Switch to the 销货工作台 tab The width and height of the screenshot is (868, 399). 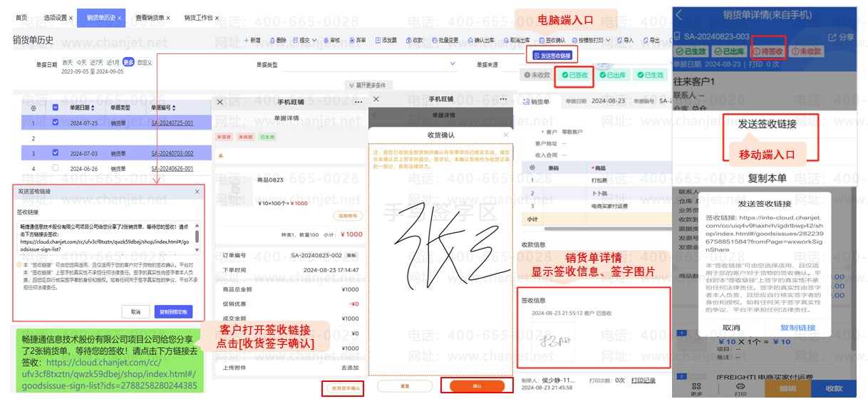(x=199, y=17)
